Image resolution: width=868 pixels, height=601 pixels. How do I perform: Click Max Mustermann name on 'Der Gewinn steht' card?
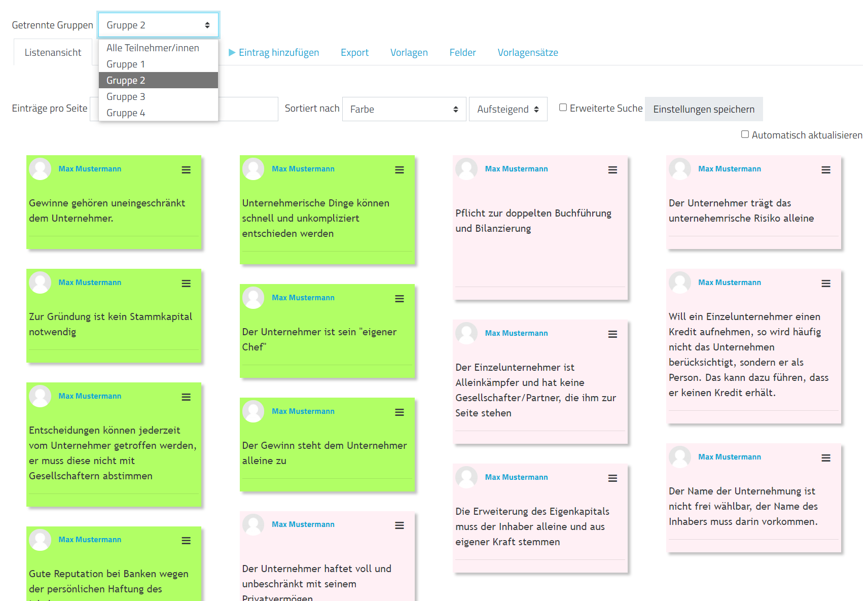(x=303, y=411)
